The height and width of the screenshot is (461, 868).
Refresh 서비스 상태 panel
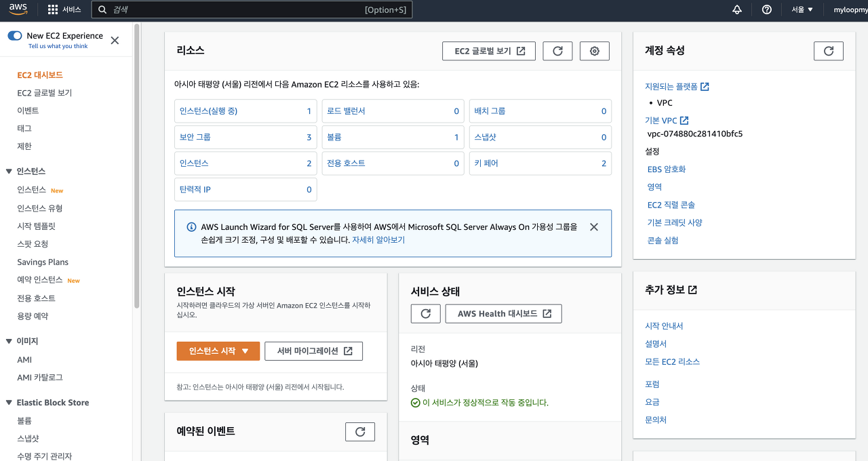426,314
